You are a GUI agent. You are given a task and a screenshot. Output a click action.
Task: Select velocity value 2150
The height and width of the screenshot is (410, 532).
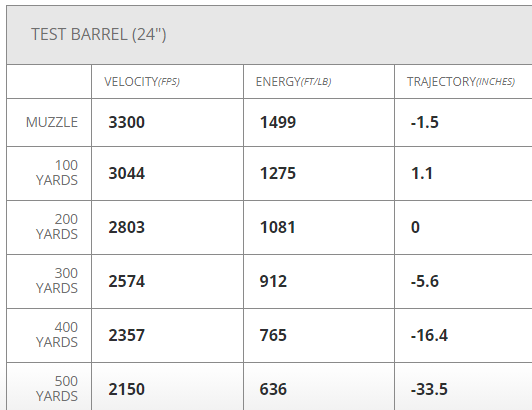click(127, 389)
